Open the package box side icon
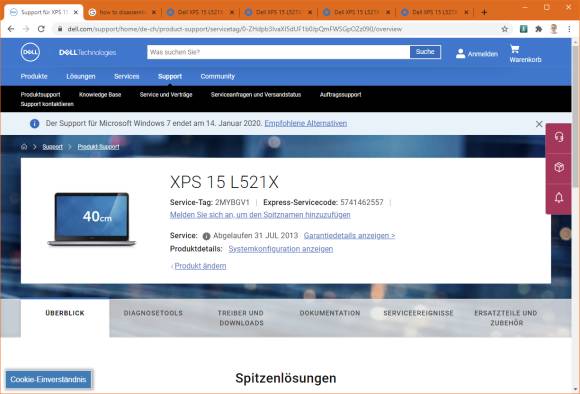Image resolution: width=580 pixels, height=394 pixels. [559, 167]
